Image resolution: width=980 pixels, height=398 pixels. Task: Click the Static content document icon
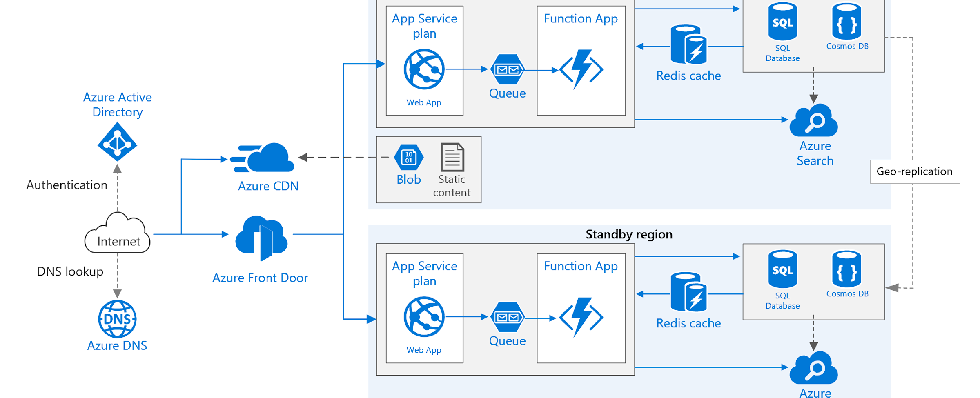pyautogui.click(x=452, y=157)
